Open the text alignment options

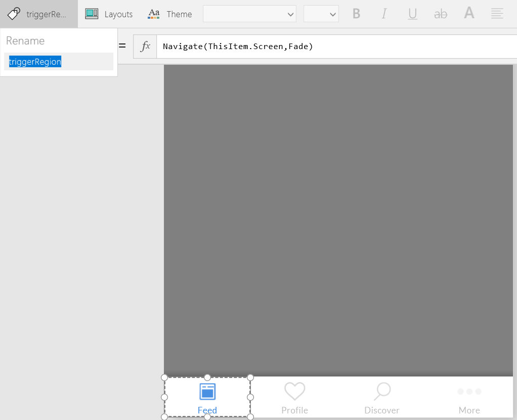(497, 14)
